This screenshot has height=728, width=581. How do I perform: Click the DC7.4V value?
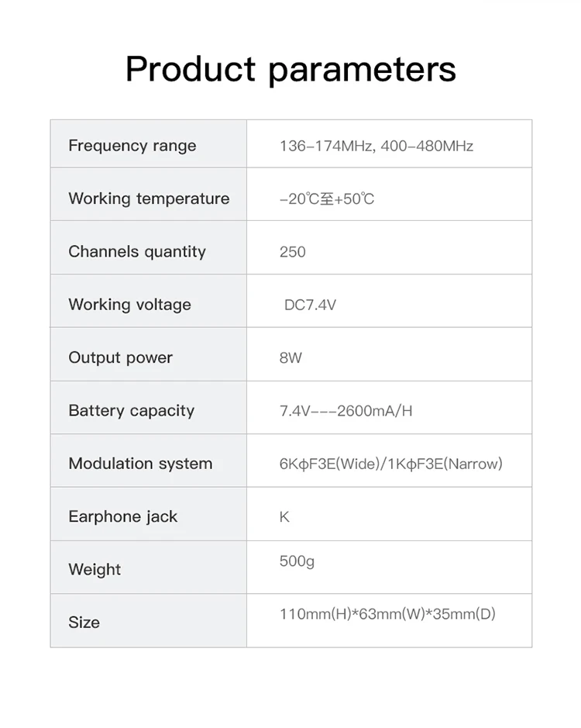[310, 305]
